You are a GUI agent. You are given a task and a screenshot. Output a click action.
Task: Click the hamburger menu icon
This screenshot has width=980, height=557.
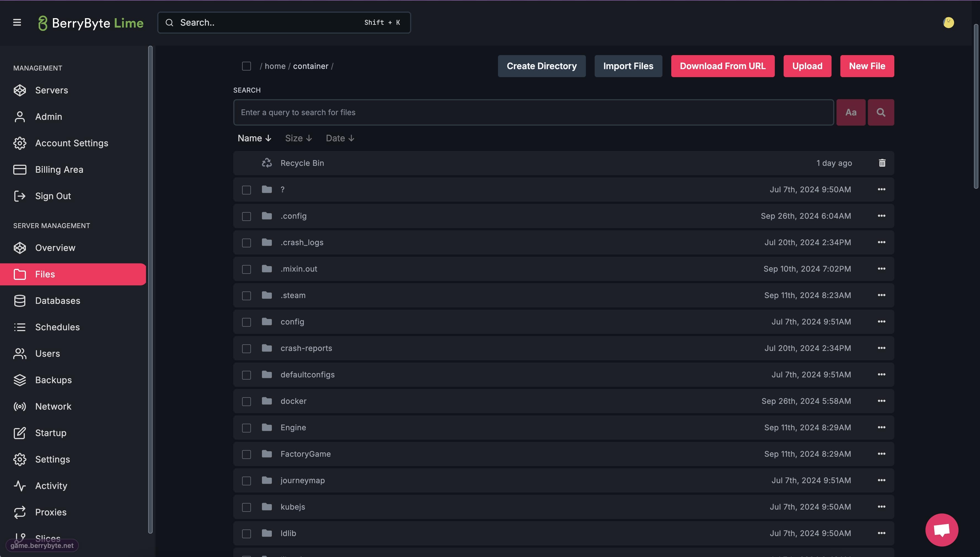[x=17, y=23]
